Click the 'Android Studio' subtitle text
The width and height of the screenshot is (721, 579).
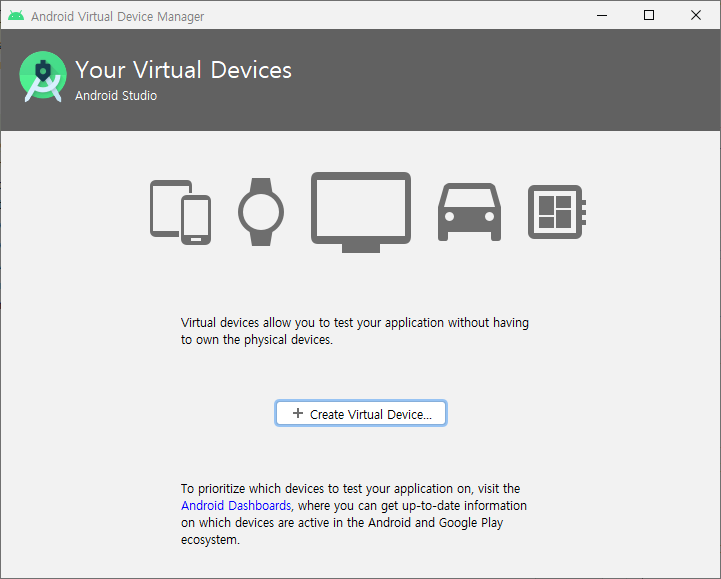116,96
